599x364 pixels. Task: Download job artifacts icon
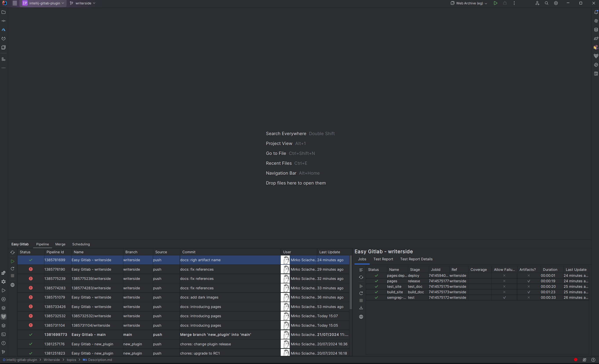point(361,308)
